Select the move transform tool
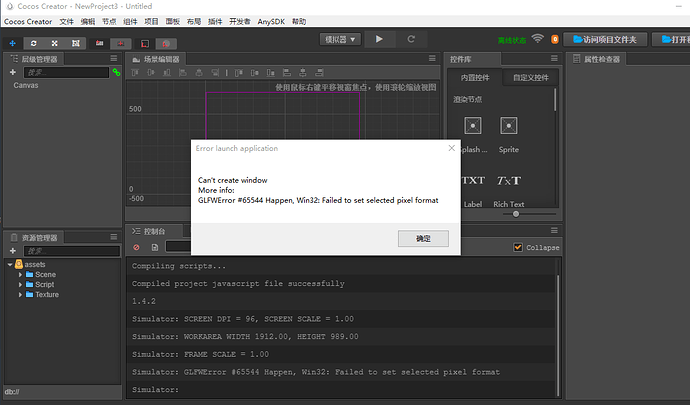The height and width of the screenshot is (405, 690). click(12, 43)
